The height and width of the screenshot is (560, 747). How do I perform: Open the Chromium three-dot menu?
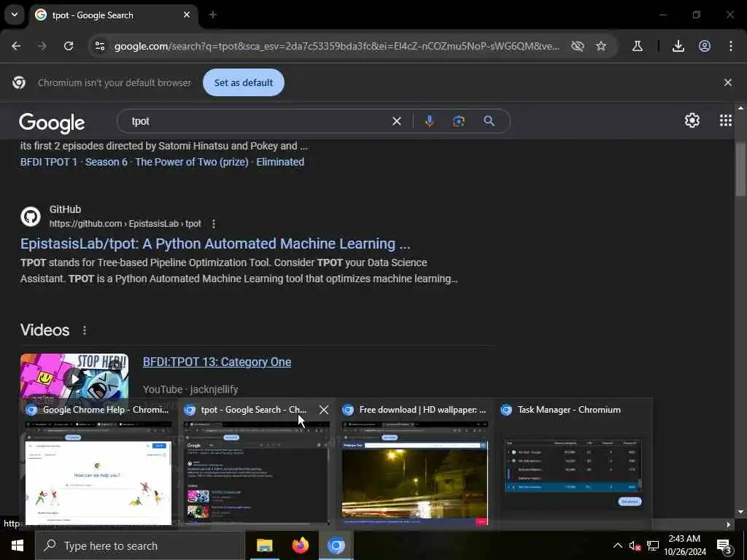[x=730, y=46]
